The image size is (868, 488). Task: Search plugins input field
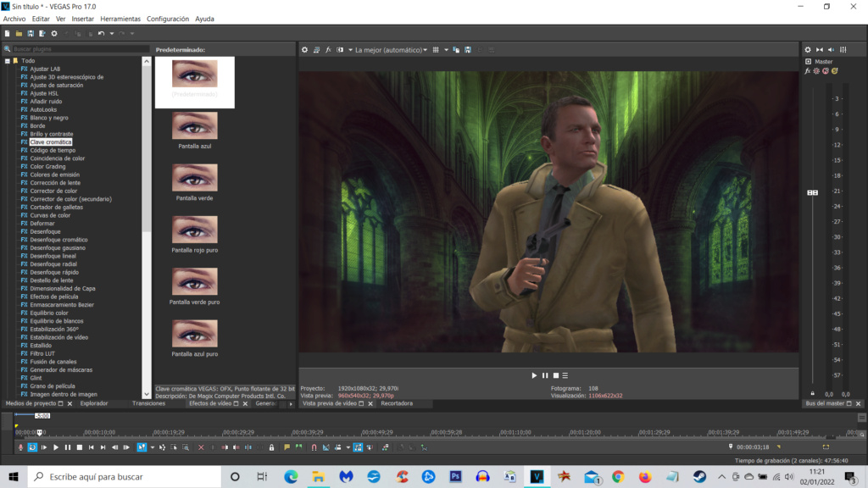coord(81,48)
